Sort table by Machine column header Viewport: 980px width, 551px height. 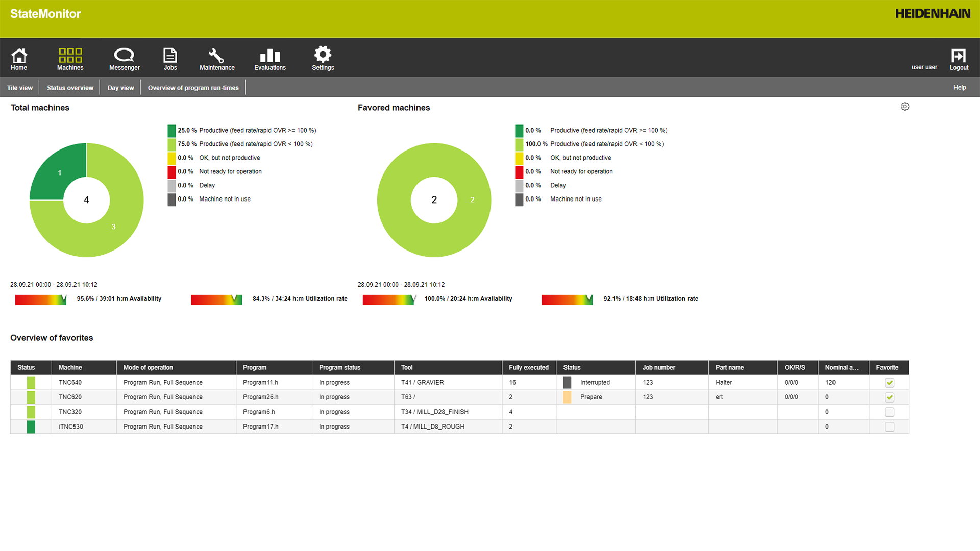pyautogui.click(x=84, y=367)
